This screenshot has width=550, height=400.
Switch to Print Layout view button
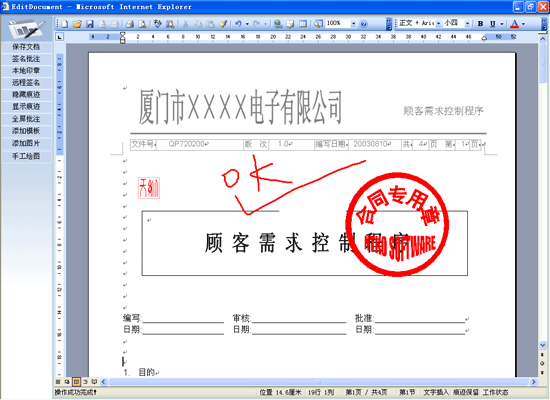click(x=76, y=382)
